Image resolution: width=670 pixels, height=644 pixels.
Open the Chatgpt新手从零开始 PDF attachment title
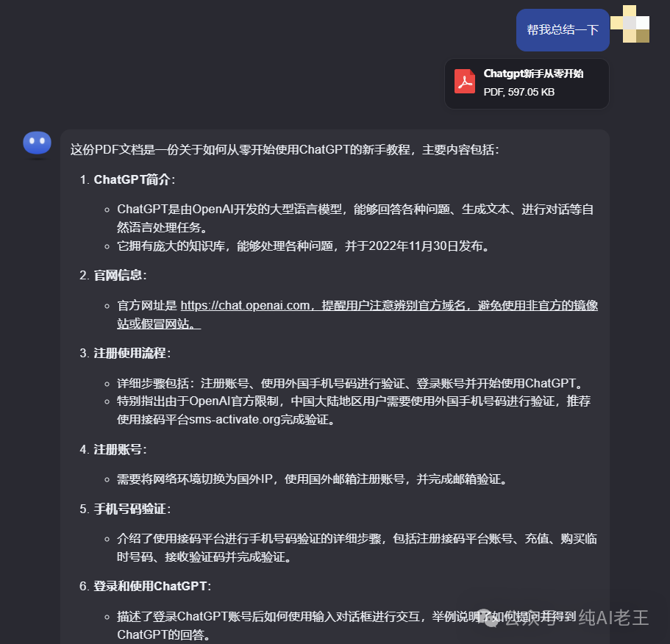pos(533,74)
